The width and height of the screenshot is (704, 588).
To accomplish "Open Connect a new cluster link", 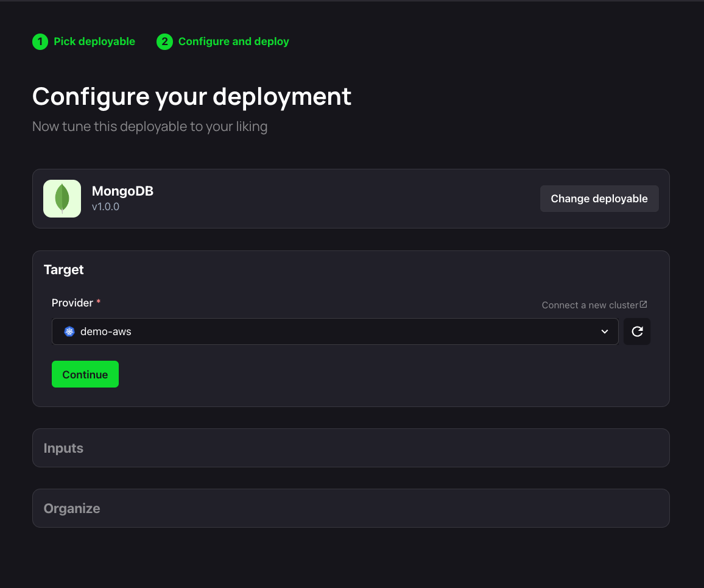I will pyautogui.click(x=594, y=305).
